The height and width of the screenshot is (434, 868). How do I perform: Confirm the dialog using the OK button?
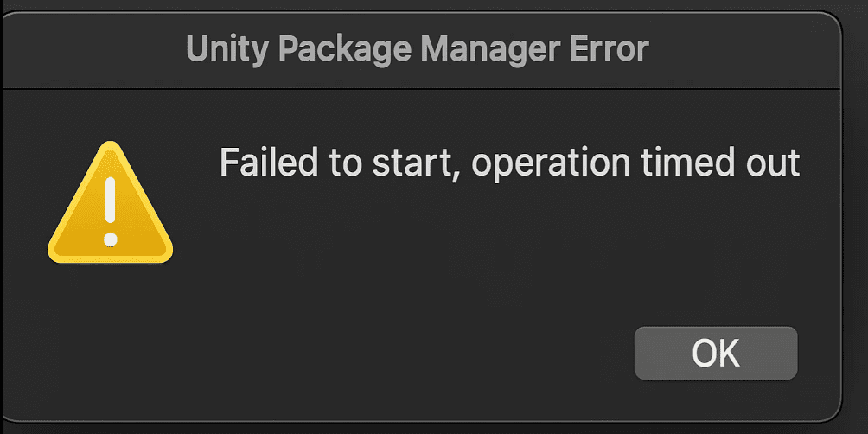(716, 353)
